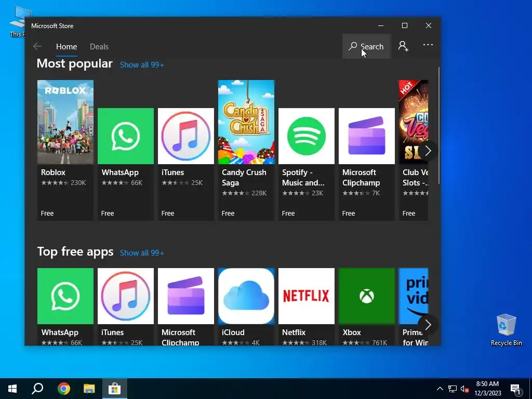Image resolution: width=532 pixels, height=399 pixels.
Task: Open the clock and date display
Action: (x=487, y=389)
